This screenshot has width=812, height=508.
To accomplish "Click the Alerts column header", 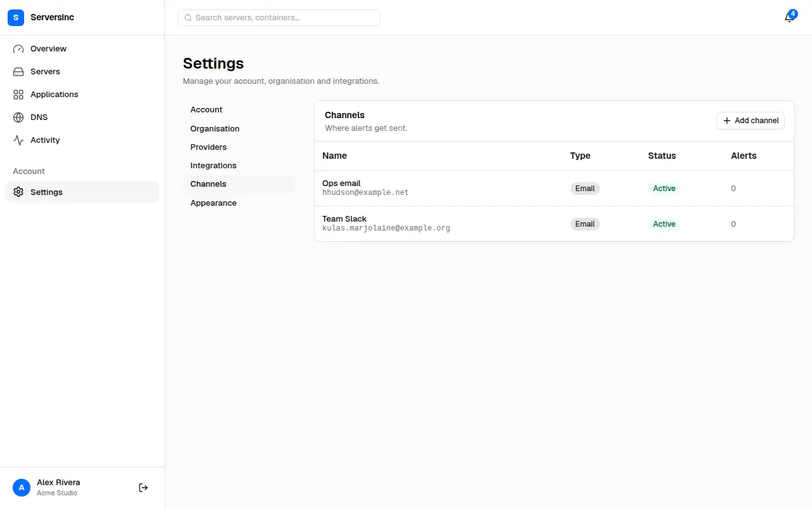I will [743, 156].
